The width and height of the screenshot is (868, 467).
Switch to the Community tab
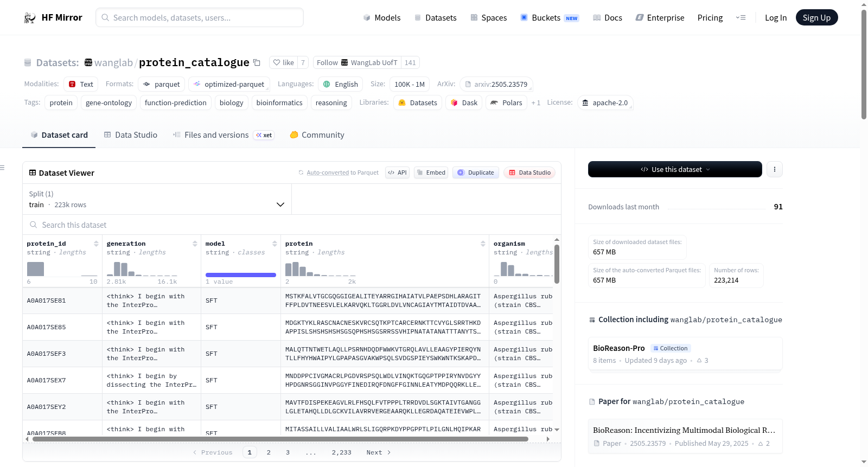point(317,135)
